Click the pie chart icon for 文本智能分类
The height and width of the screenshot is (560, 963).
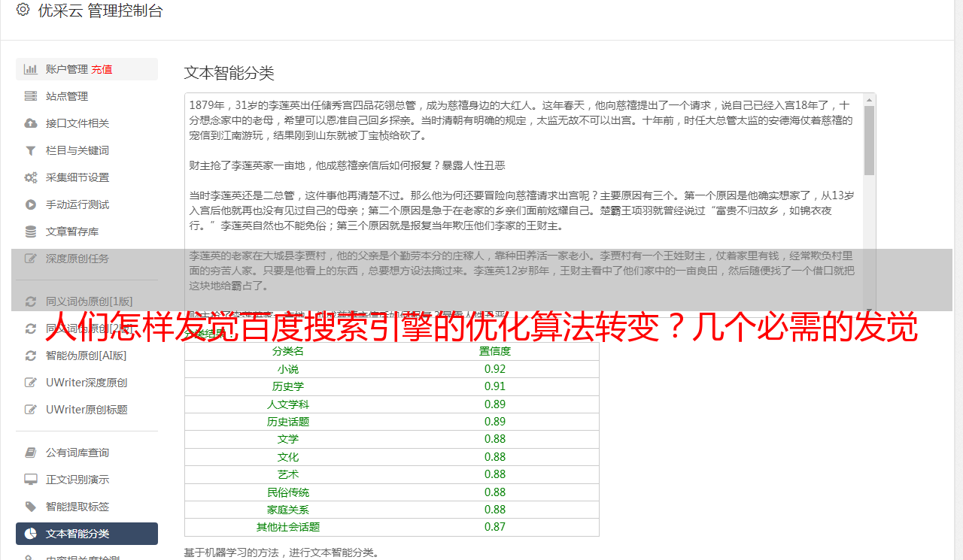coord(31,534)
